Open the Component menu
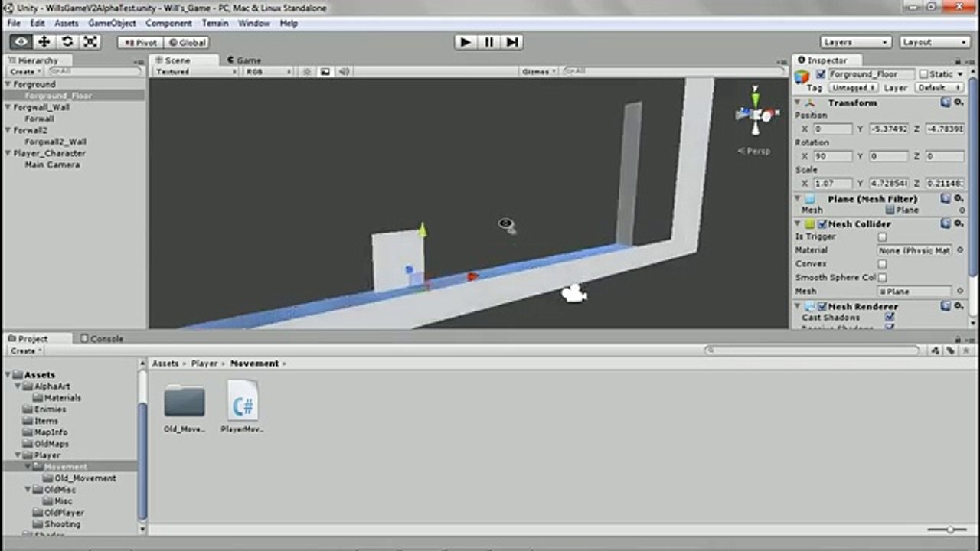Screen dimensions: 980x551 click(168, 24)
